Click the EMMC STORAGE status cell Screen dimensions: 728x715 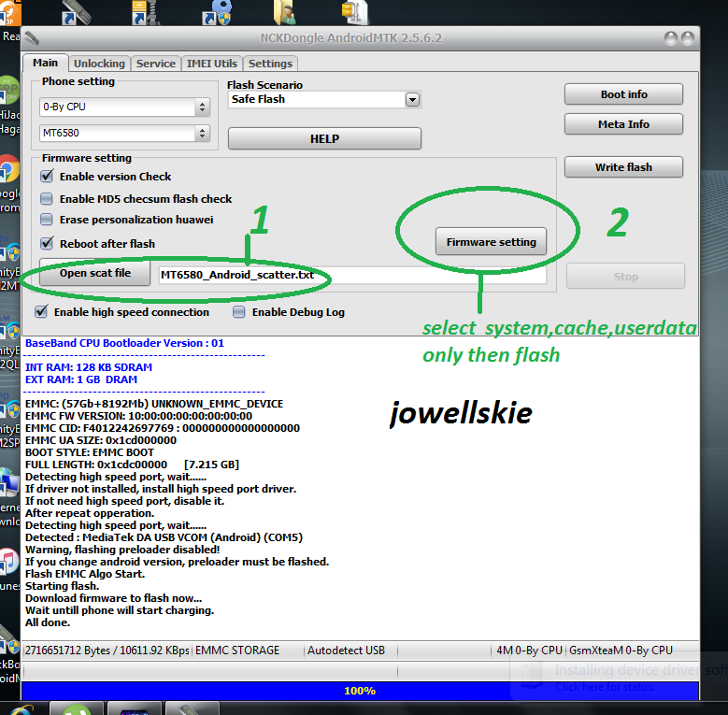coord(249,651)
